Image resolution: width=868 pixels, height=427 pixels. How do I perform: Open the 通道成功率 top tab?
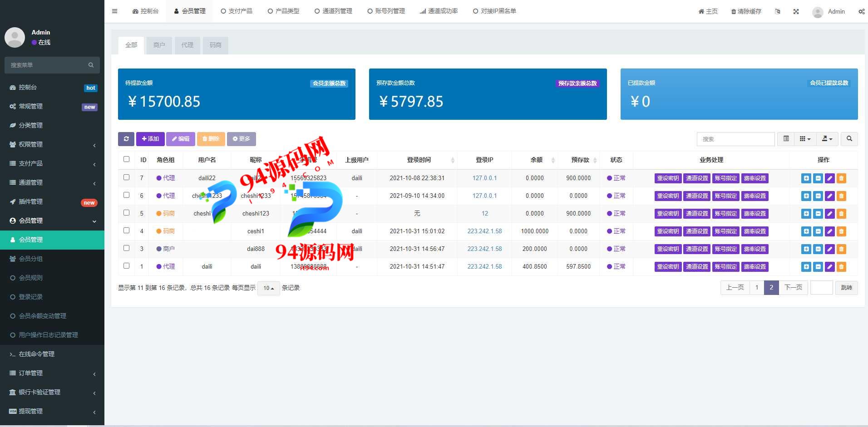pyautogui.click(x=439, y=11)
